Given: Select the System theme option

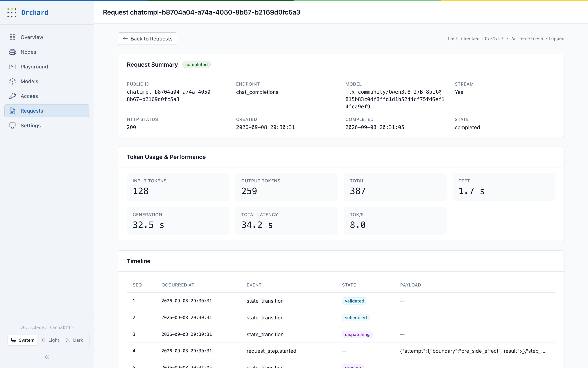Looking at the screenshot, I should point(23,340).
